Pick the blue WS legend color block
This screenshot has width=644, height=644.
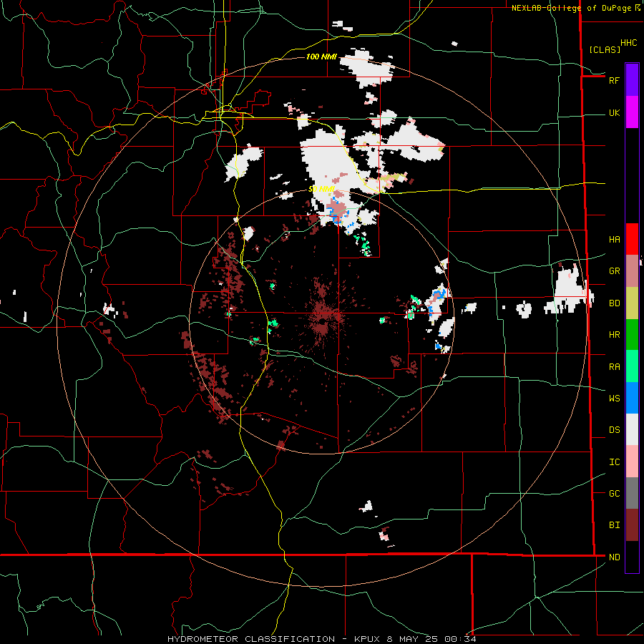point(632,398)
